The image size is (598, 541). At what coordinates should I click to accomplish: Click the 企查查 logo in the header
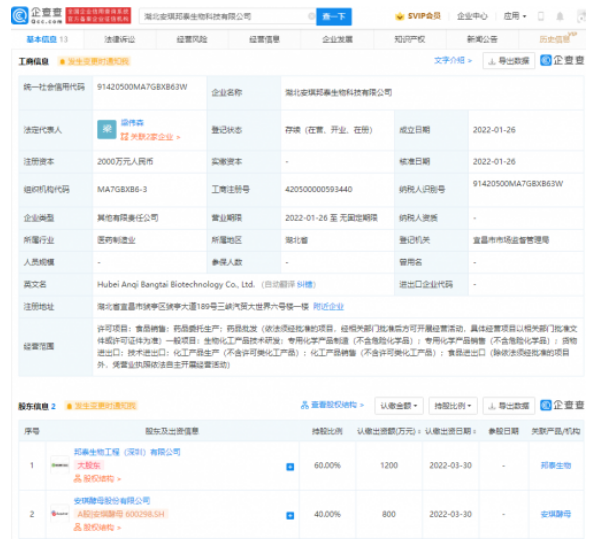tap(37, 16)
